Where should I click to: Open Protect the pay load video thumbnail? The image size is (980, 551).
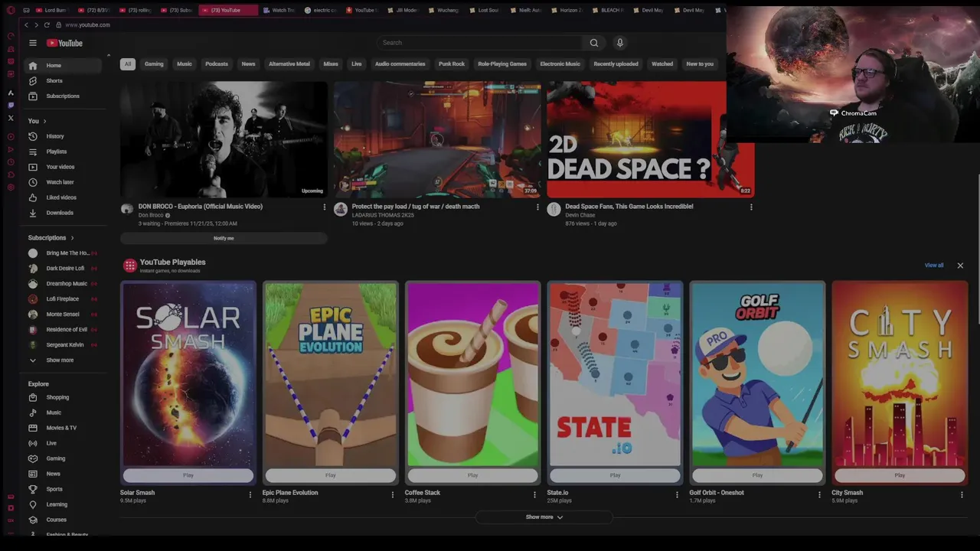tap(437, 139)
